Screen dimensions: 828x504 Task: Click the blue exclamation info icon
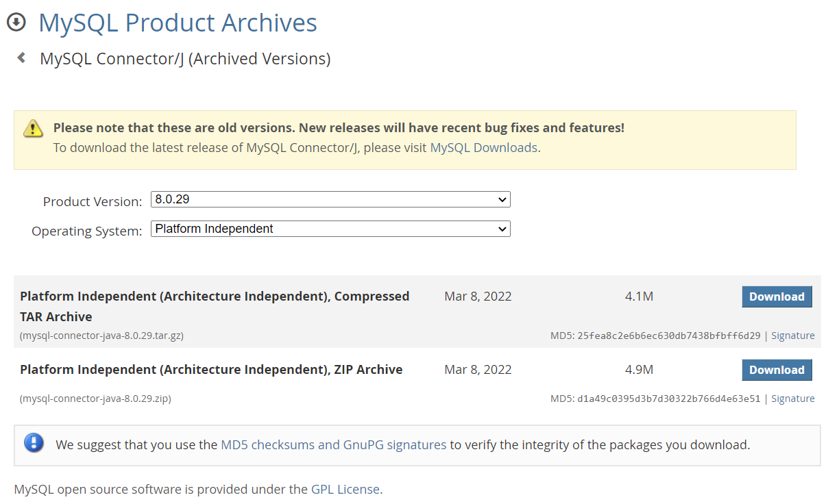tap(34, 443)
